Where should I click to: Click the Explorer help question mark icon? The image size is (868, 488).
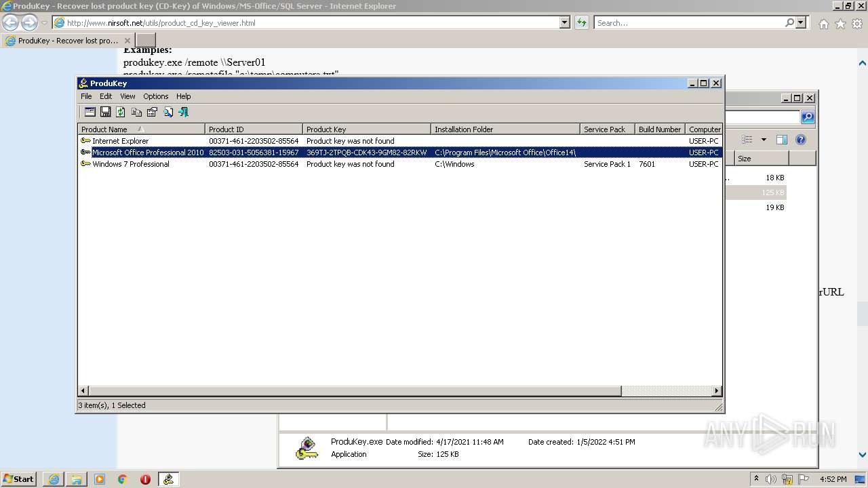tap(801, 140)
